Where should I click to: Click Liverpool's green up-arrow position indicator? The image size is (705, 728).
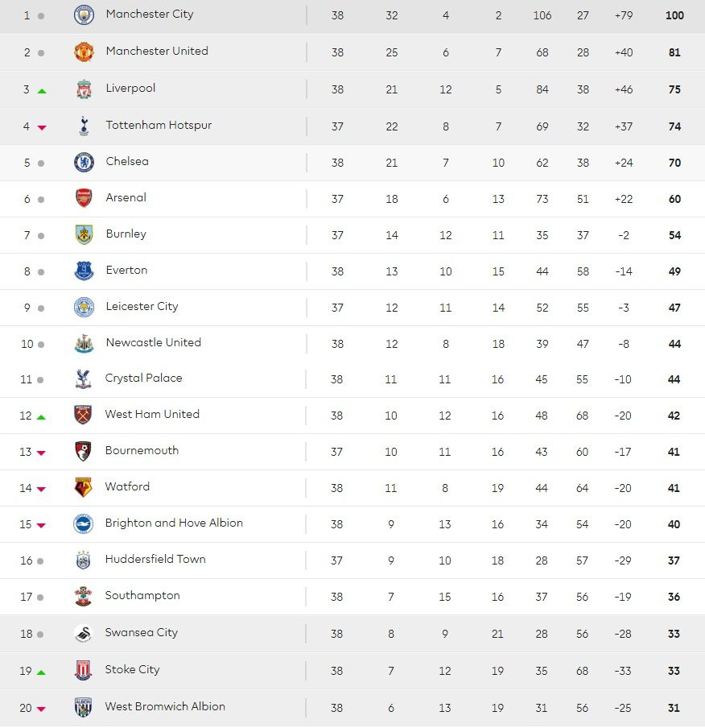click(42, 90)
